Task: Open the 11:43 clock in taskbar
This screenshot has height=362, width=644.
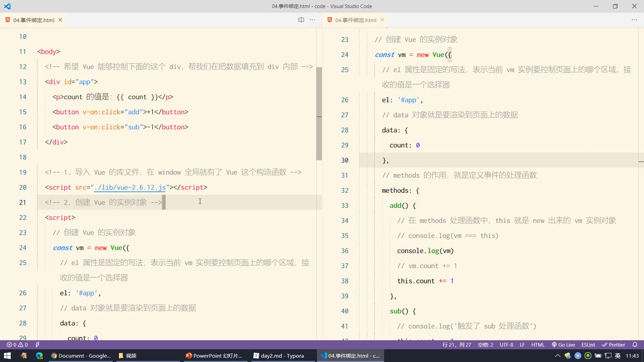Action: [x=632, y=356]
